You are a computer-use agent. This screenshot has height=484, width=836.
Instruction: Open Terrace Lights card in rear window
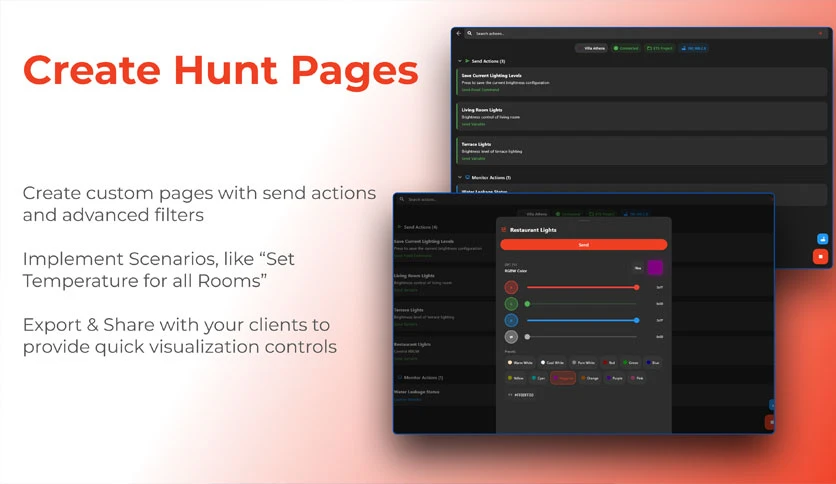tap(642, 150)
